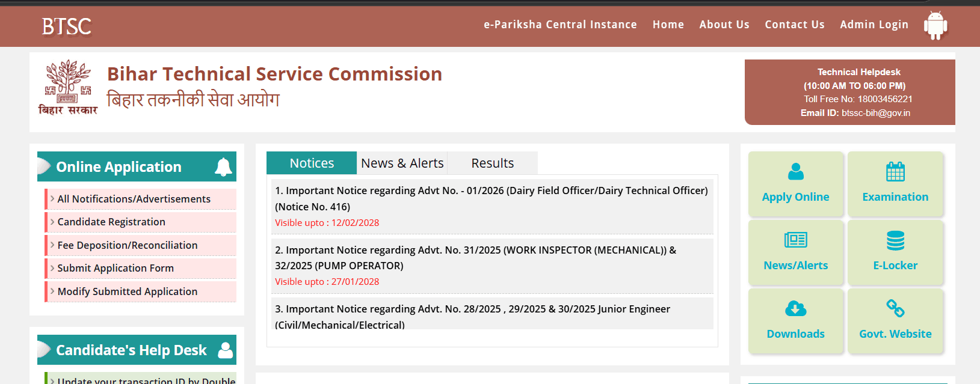The width and height of the screenshot is (980, 384).
Task: Open notice about Advt No. 01/2026
Action: (x=491, y=198)
